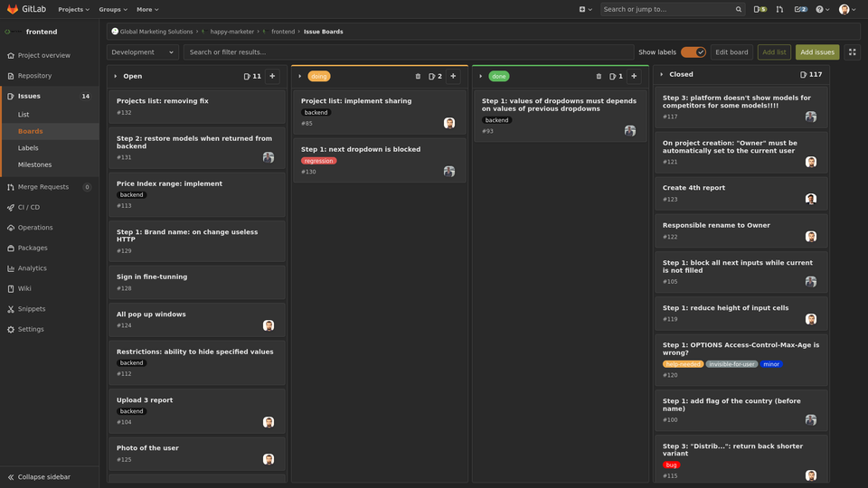Open the Development board dropdown
The width and height of the screenshot is (868, 488).
[x=142, y=52]
